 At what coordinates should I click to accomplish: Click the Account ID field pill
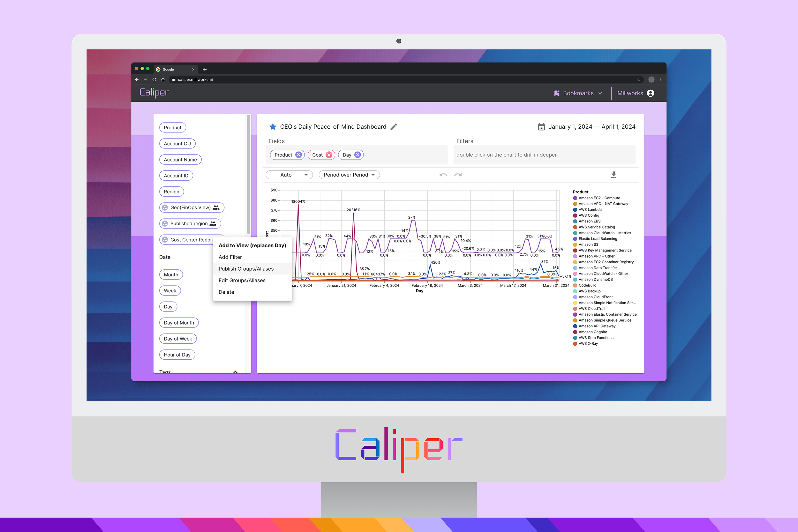[x=176, y=176]
